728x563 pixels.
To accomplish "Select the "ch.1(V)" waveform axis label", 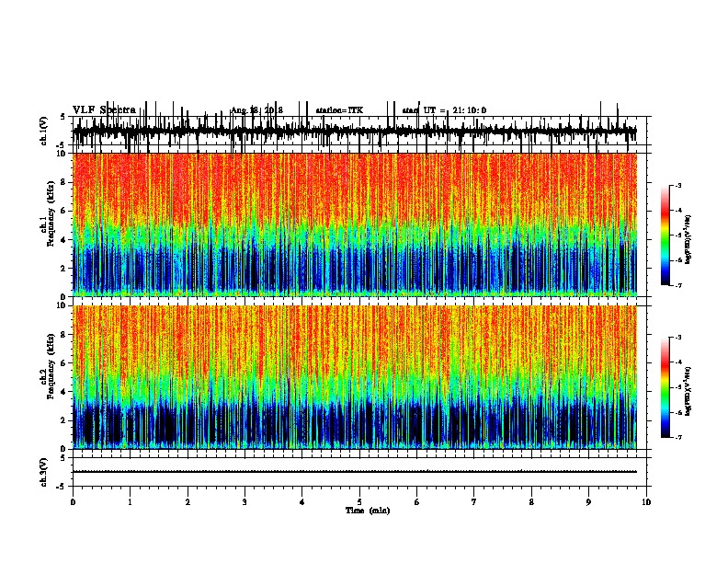I will click(43, 131).
